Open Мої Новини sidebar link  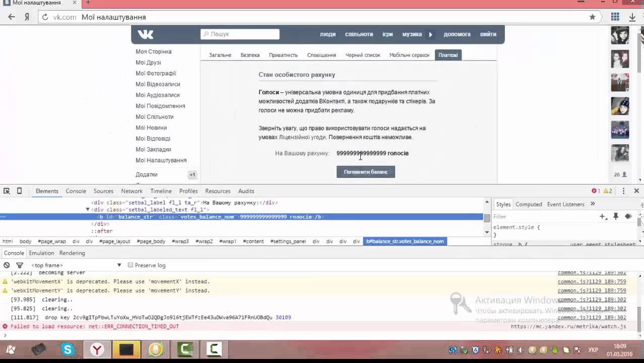(151, 128)
